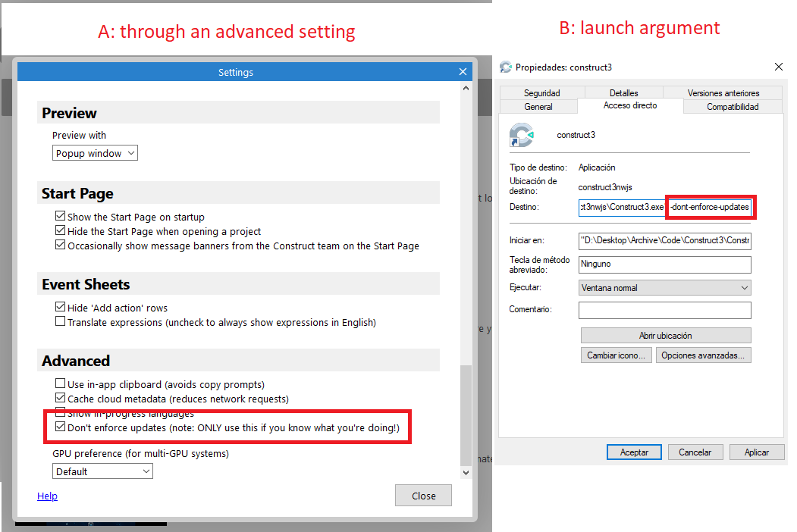Click the construct3 name field in Propiedades
The width and height of the screenshot is (797, 532).
click(576, 135)
